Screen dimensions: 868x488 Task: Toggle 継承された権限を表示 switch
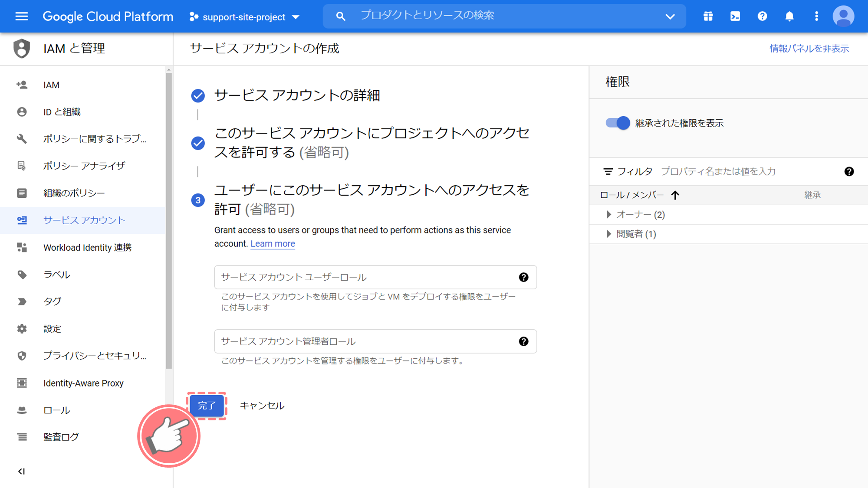pos(618,123)
